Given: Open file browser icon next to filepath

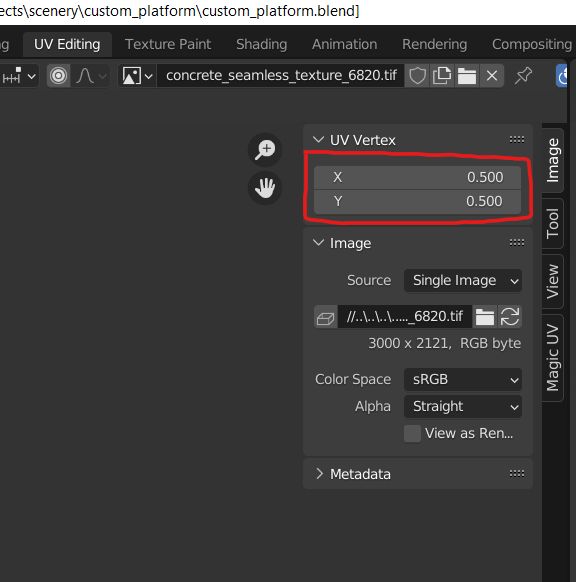Looking at the screenshot, I should click(x=485, y=317).
